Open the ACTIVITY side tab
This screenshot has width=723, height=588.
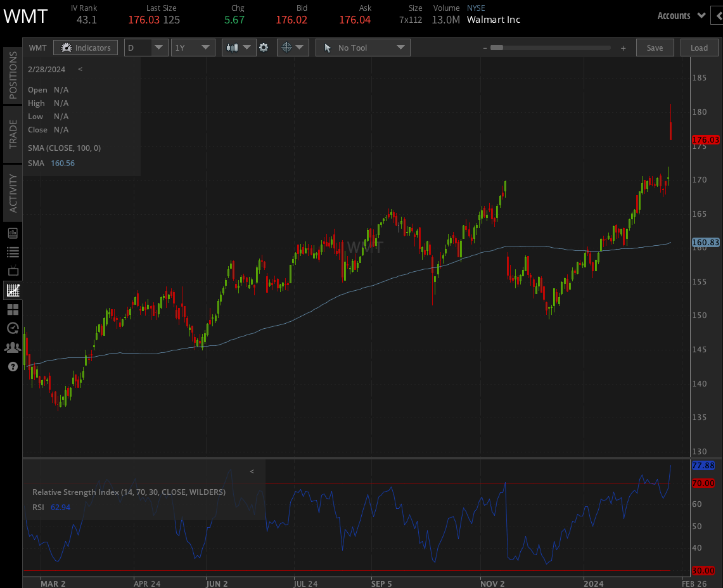(13, 193)
